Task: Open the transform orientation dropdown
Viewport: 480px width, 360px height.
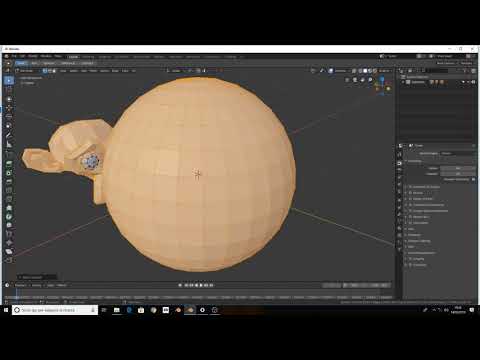Action: [x=175, y=71]
